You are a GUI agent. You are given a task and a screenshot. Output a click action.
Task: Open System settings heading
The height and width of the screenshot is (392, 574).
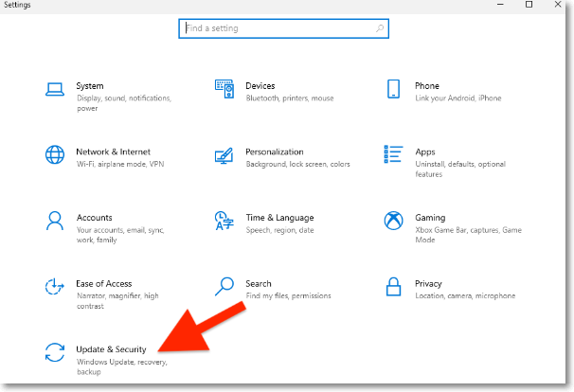[90, 86]
